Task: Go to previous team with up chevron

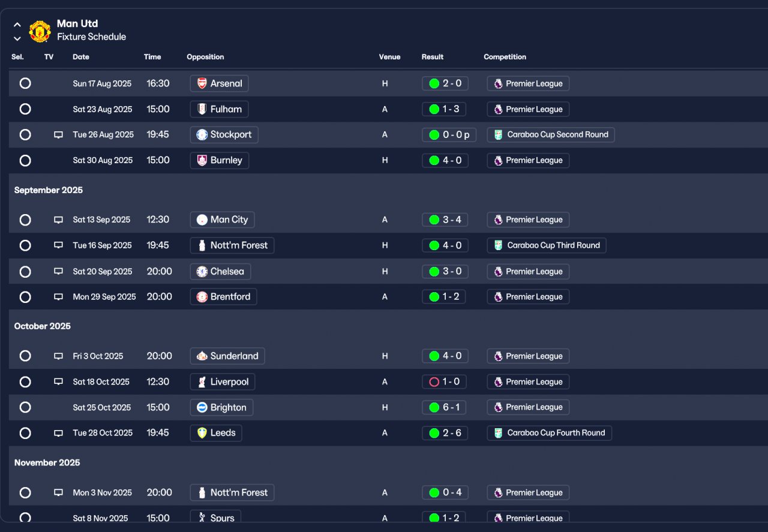Action: point(17,25)
